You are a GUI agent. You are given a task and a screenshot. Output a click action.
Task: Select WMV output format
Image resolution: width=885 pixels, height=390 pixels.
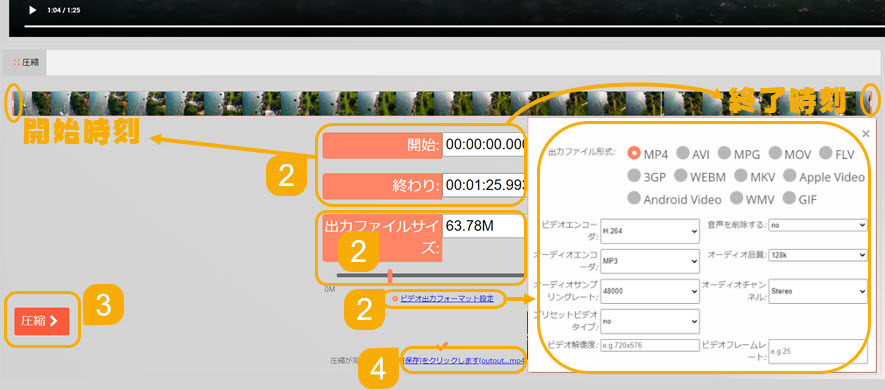click(737, 198)
